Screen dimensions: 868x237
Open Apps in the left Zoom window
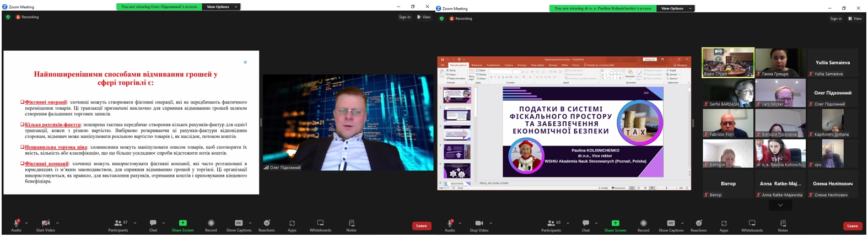[292, 225]
